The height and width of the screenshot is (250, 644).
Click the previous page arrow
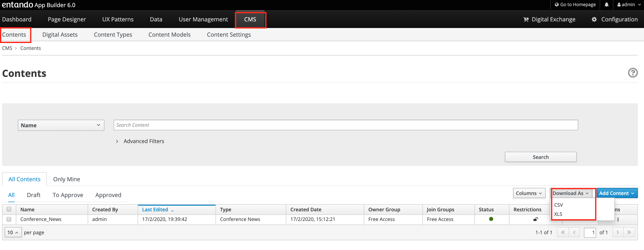(574, 232)
